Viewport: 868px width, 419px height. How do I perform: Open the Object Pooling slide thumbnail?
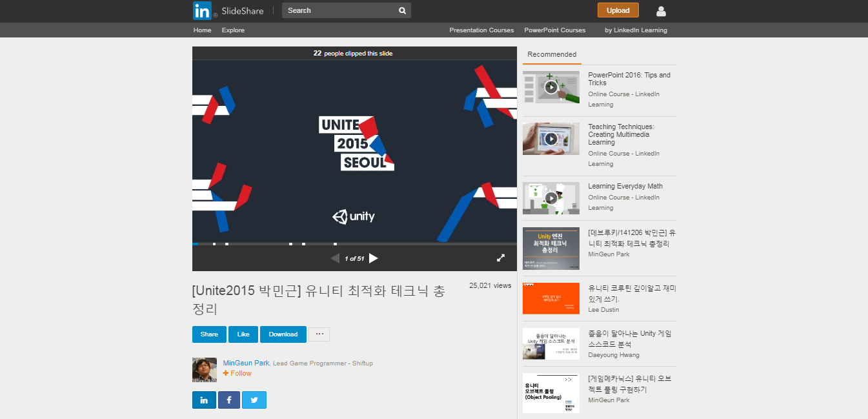551,393
